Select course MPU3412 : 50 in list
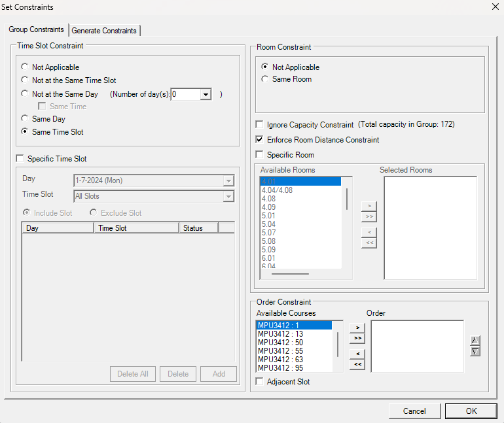Viewport: 504px width, 423px height. [x=280, y=343]
